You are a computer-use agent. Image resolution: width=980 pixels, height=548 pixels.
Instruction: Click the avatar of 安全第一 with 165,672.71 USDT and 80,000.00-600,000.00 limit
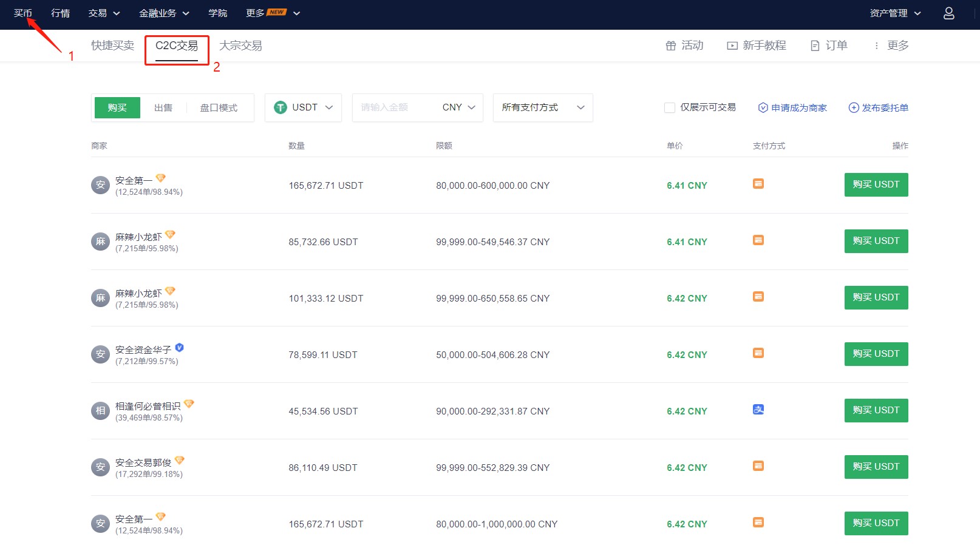pos(100,185)
